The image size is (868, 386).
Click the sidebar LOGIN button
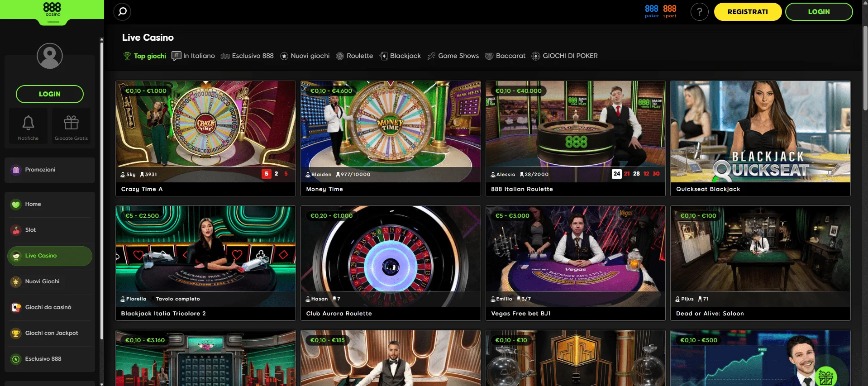50,94
